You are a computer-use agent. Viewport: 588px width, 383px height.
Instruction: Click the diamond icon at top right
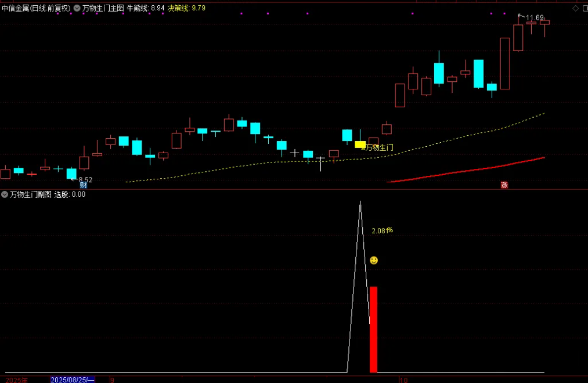pyautogui.click(x=575, y=8)
